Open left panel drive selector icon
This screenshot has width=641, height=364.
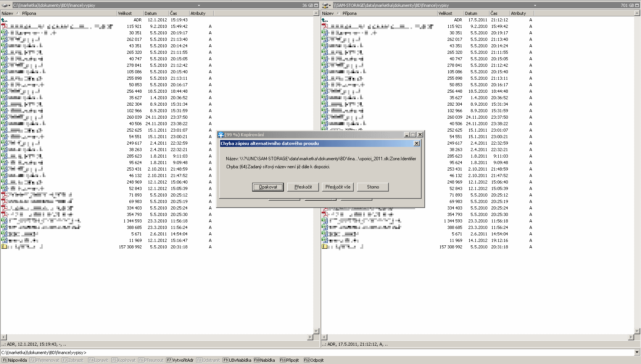click(5, 5)
